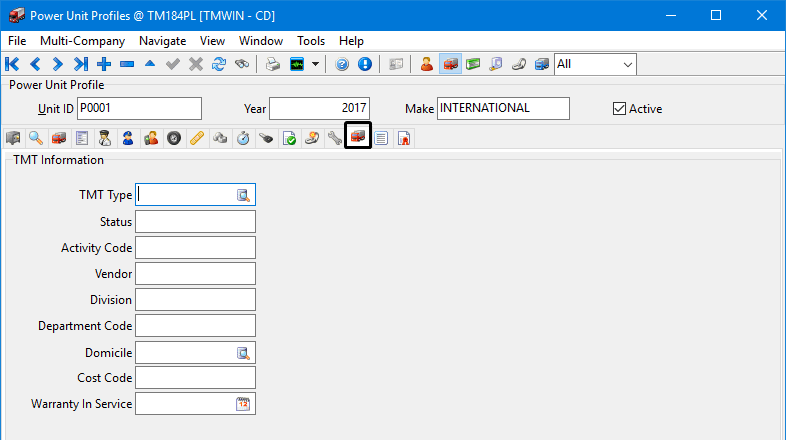
Task: Click the printer icon
Action: pyautogui.click(x=273, y=64)
